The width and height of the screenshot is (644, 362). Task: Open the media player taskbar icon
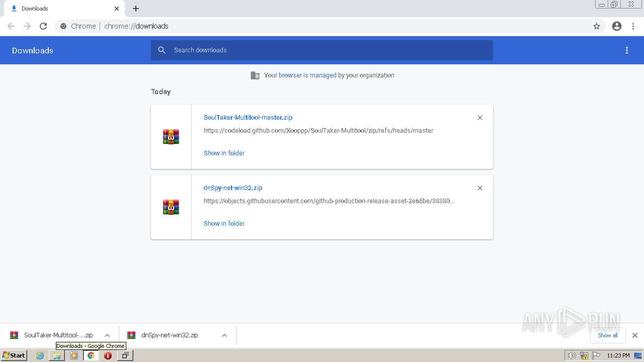74,355
